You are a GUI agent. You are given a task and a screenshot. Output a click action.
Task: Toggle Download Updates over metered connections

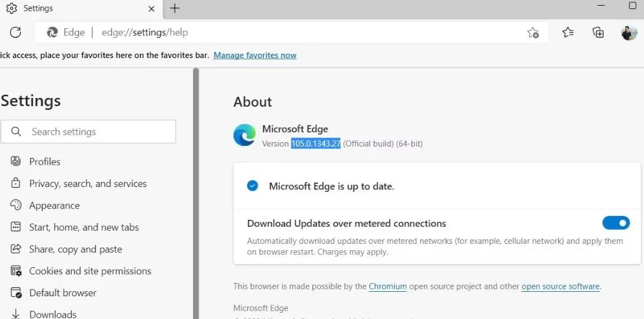616,223
